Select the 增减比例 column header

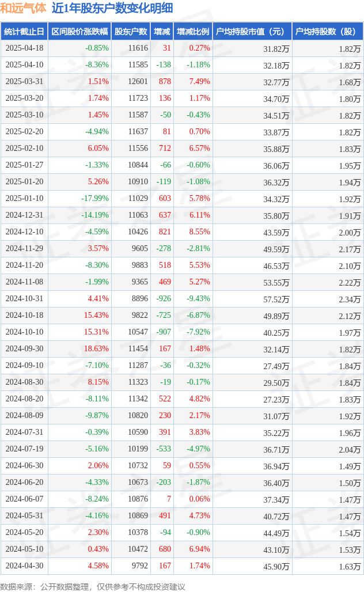pyautogui.click(x=193, y=32)
